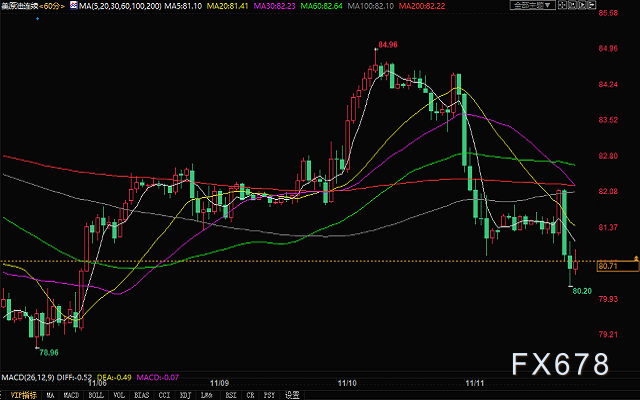Click the 11/11 date marker
Image resolution: width=640 pixels, height=400 pixels.
(x=475, y=383)
